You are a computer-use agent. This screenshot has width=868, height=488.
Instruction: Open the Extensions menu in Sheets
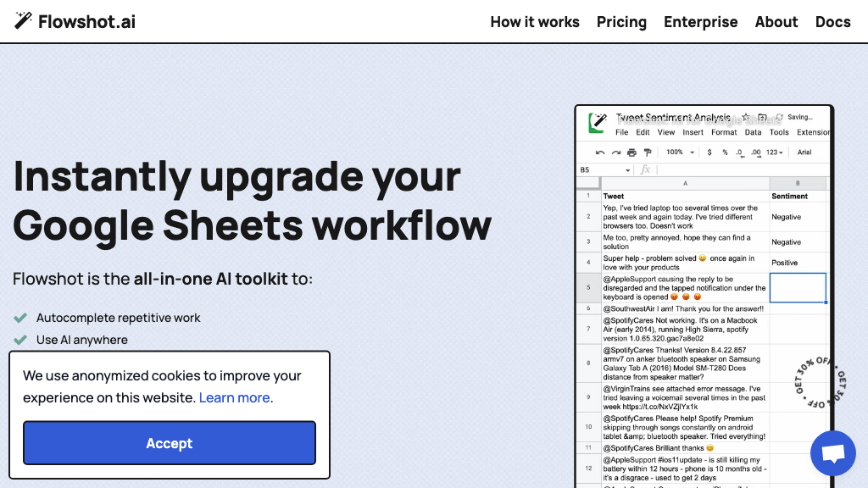[813, 132]
